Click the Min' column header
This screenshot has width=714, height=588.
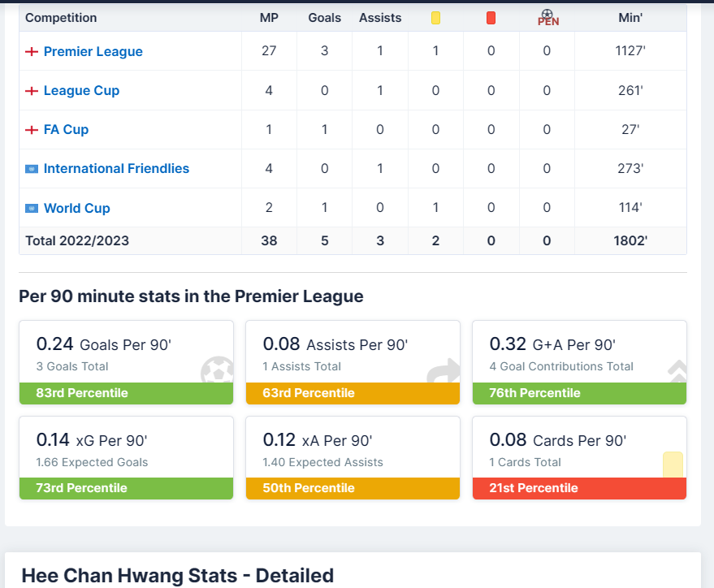(x=630, y=18)
